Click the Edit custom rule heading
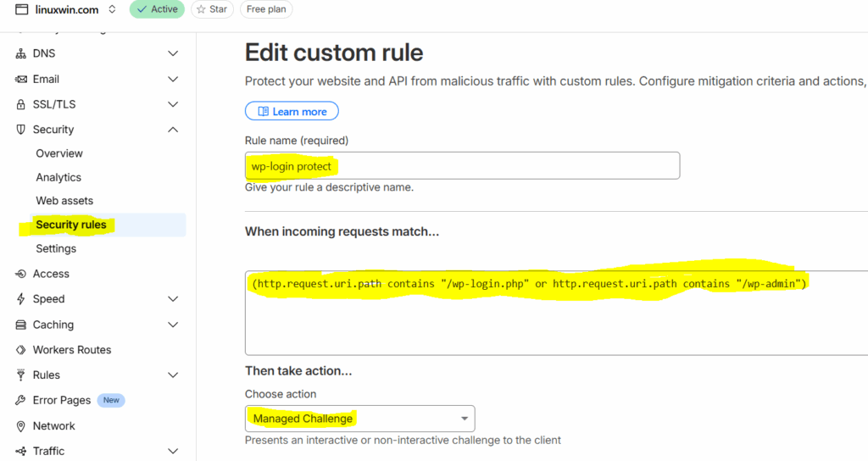 coord(334,53)
